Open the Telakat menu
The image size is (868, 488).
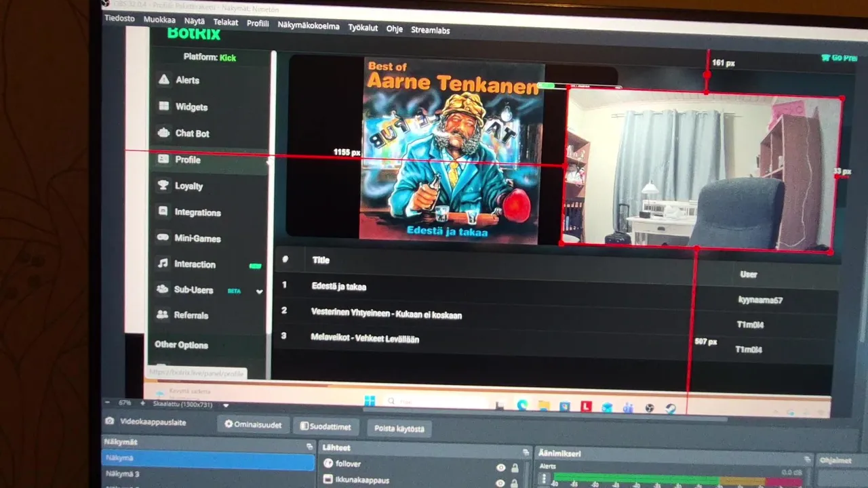click(226, 22)
